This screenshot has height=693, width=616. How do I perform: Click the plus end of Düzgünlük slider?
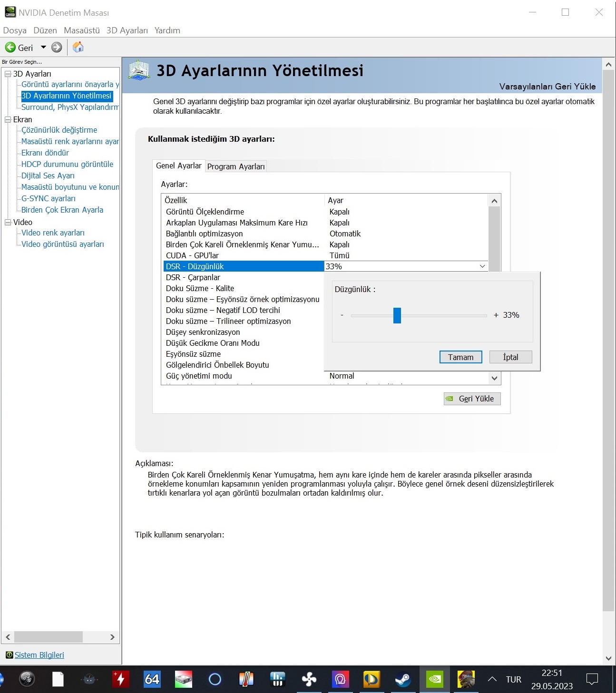[496, 315]
